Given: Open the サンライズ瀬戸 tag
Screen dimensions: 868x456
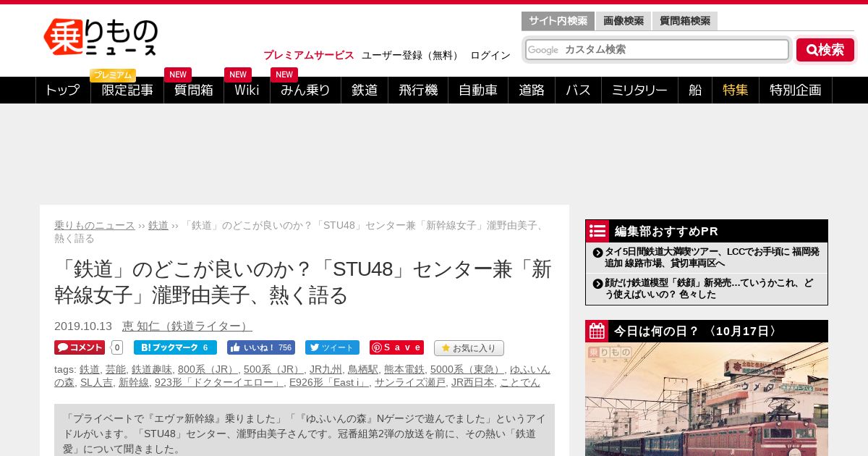Looking at the screenshot, I should [410, 382].
